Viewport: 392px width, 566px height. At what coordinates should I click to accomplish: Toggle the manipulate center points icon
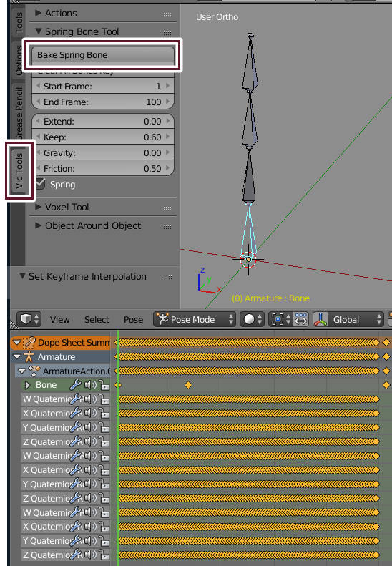[x=301, y=319]
